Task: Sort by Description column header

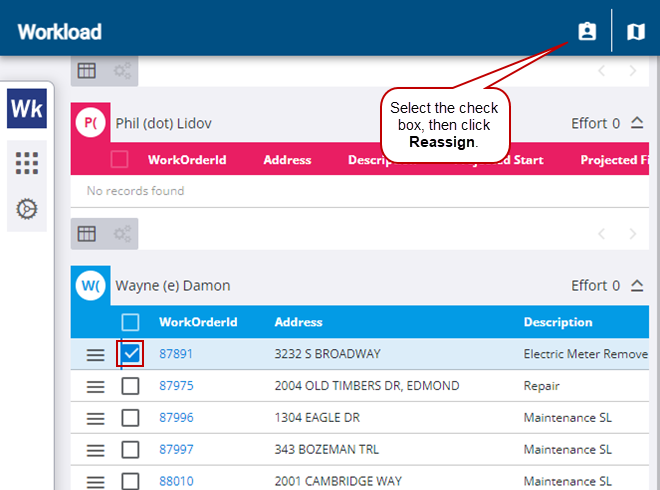Action: tap(557, 322)
